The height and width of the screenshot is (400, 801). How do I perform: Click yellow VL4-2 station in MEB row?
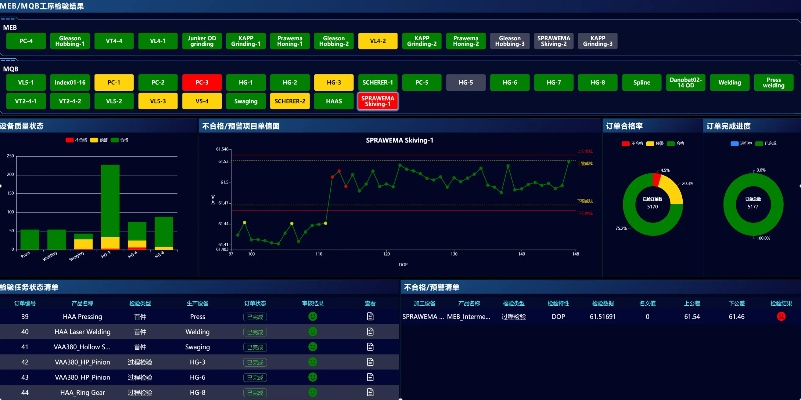(378, 41)
